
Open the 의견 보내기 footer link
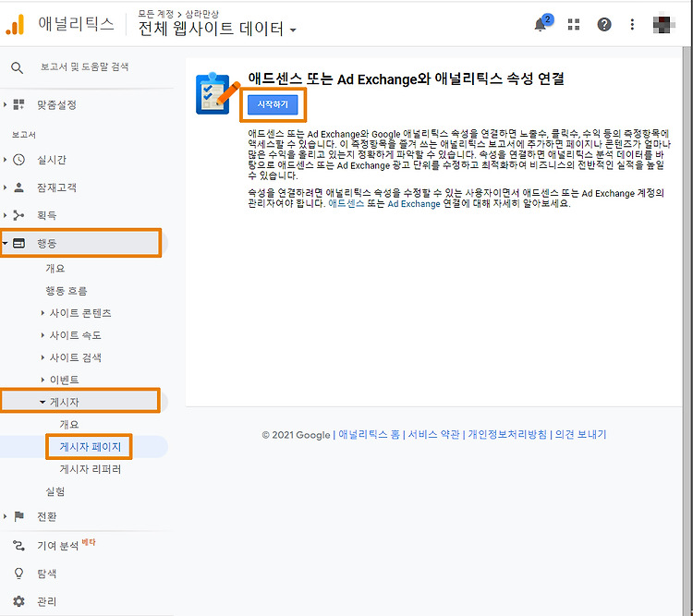581,434
